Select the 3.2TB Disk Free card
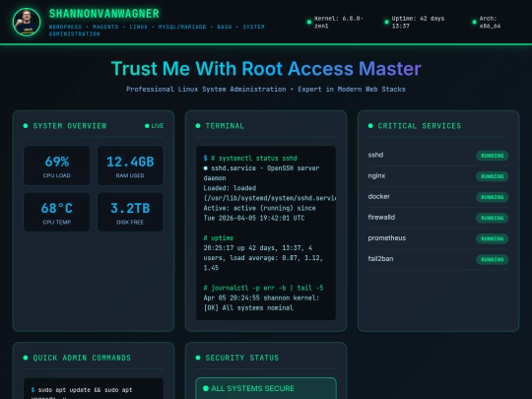 (x=130, y=213)
